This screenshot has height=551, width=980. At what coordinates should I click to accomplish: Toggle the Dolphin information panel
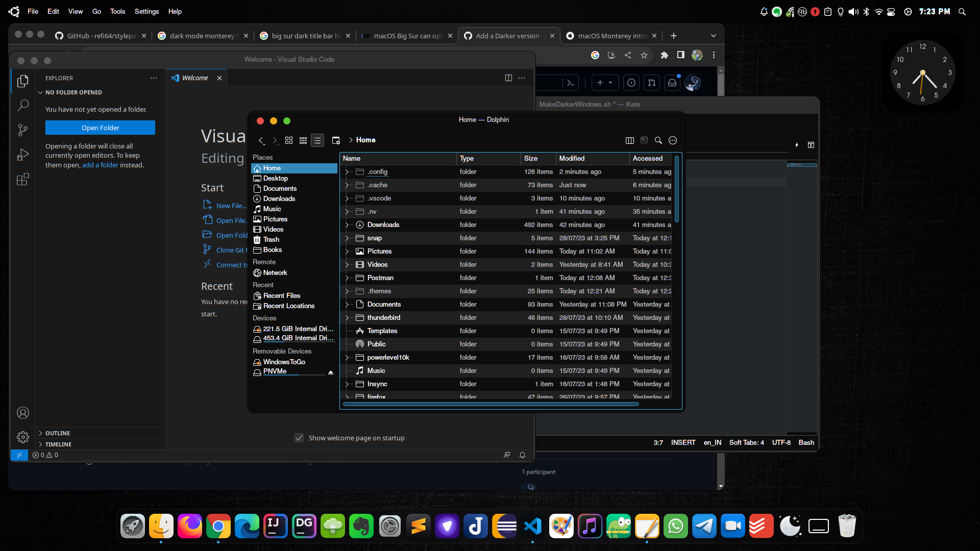[644, 140]
